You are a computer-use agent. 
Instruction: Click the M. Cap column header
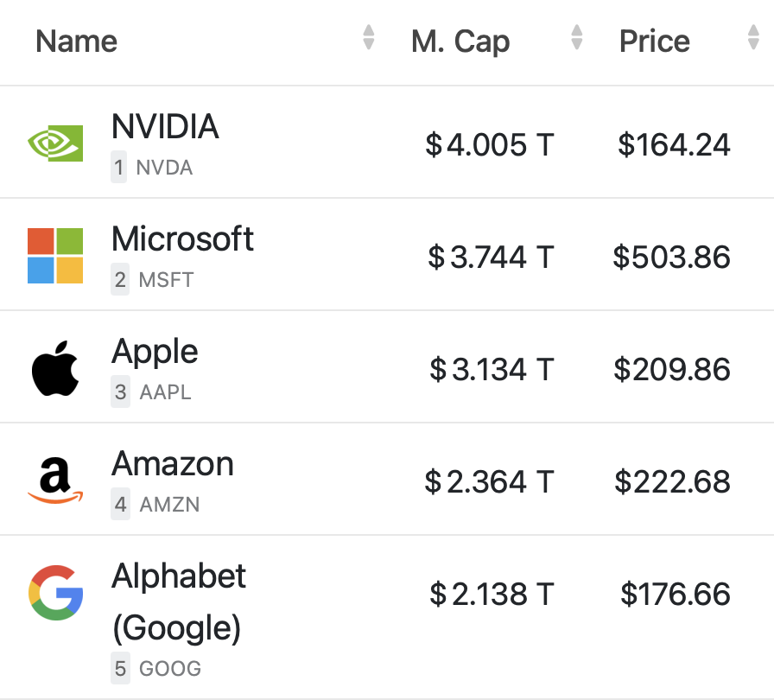tap(460, 41)
